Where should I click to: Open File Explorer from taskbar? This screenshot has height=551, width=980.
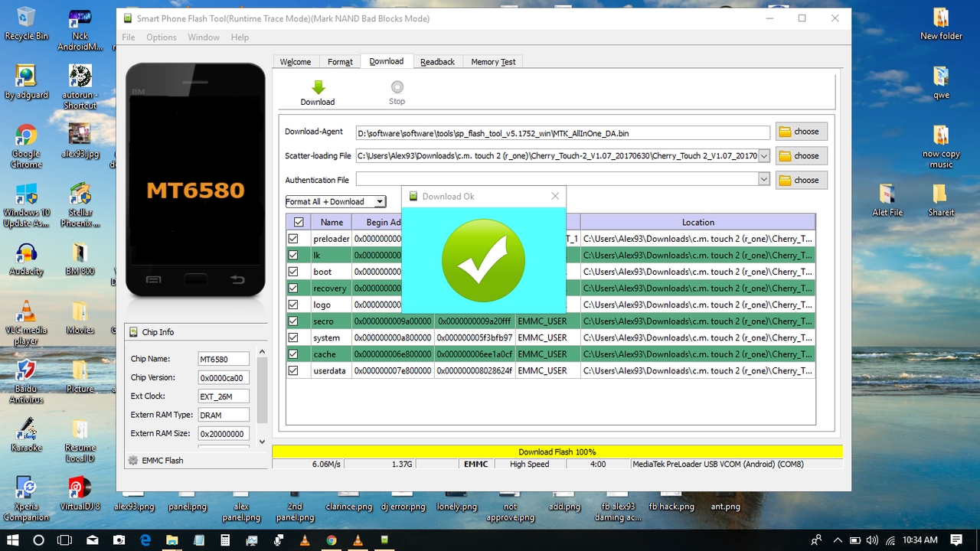coord(172,540)
